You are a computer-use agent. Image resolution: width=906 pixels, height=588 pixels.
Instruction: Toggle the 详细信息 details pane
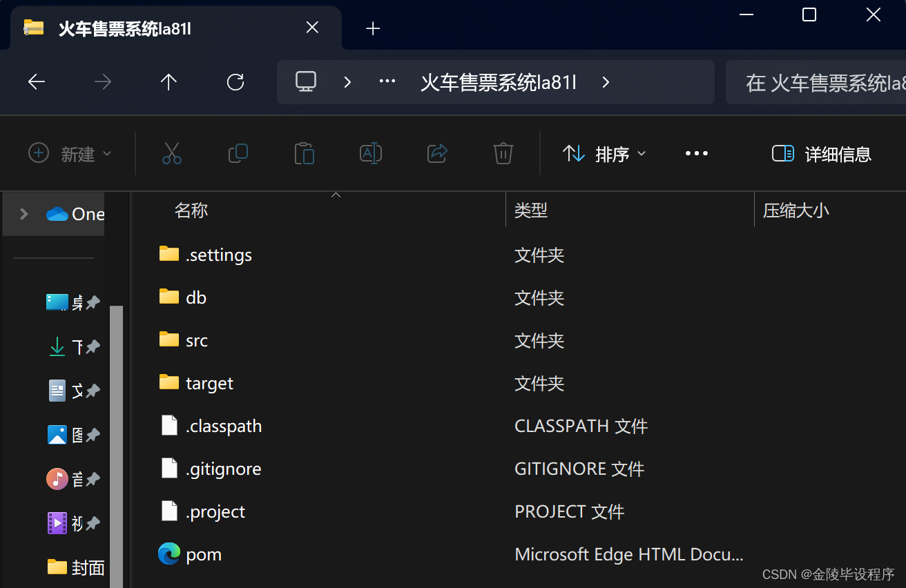coord(822,153)
